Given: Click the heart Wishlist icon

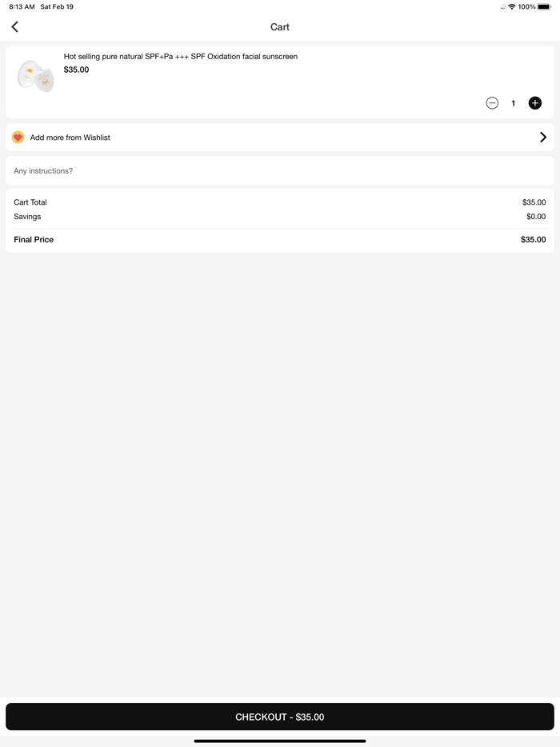Looking at the screenshot, I should click(18, 138).
